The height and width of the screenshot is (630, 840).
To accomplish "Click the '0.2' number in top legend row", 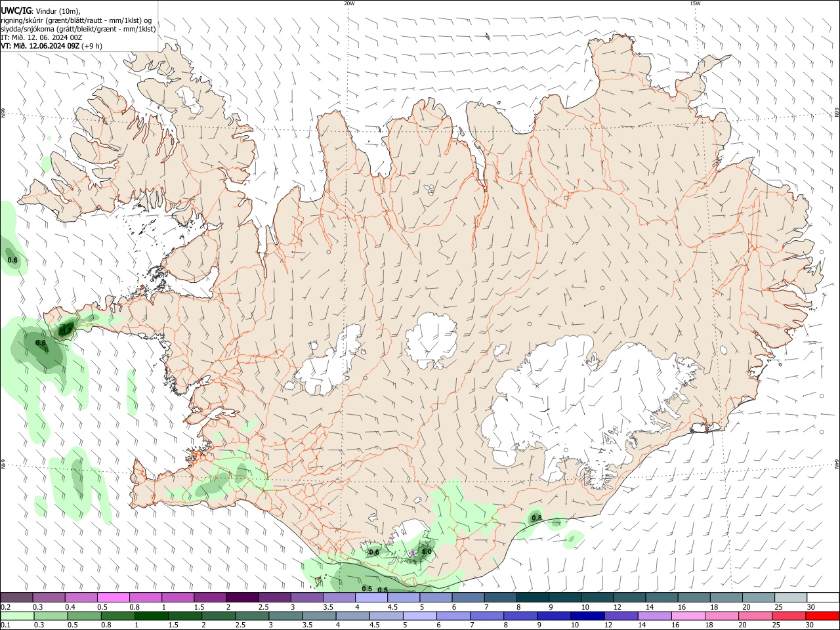I will [x=6, y=607].
